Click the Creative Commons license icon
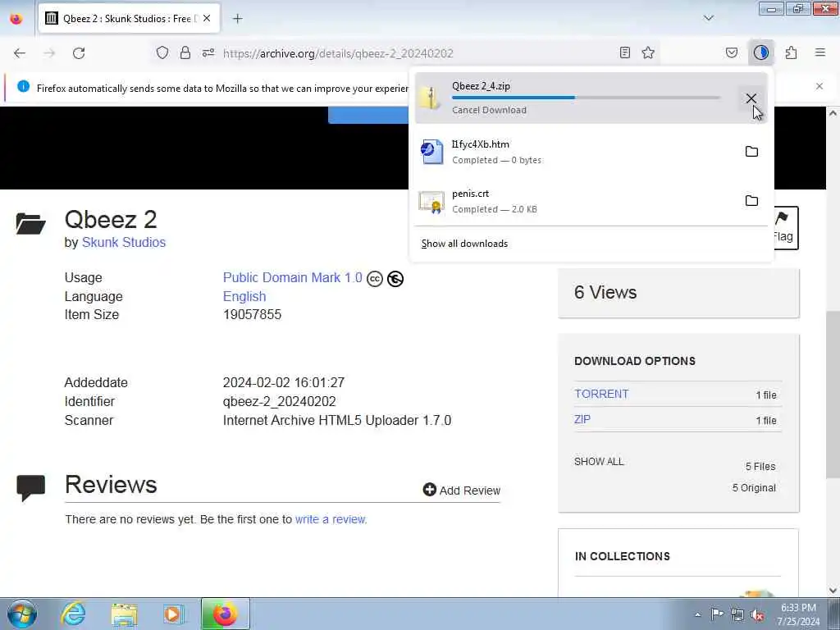 [375, 279]
